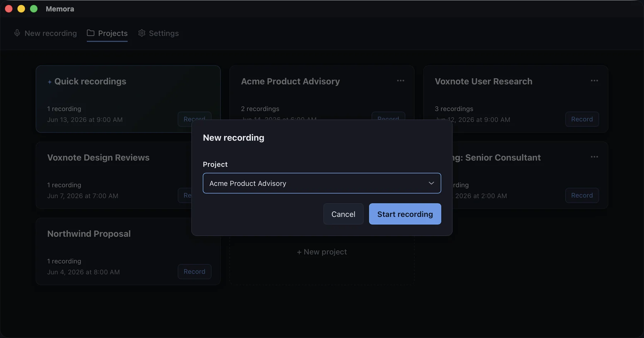Click Jun 4, 2026 at 8:00 AM date
Screen dimensions: 644x338
(83, 272)
